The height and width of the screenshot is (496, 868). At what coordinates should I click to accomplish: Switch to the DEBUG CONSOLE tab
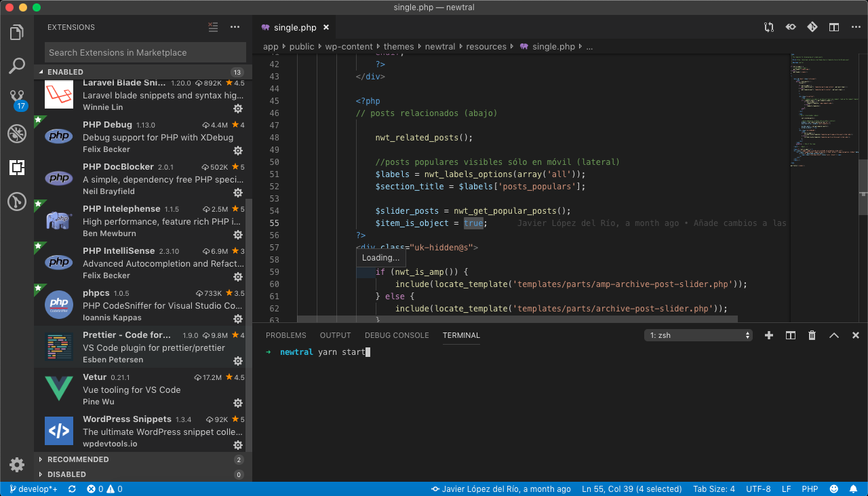(397, 335)
